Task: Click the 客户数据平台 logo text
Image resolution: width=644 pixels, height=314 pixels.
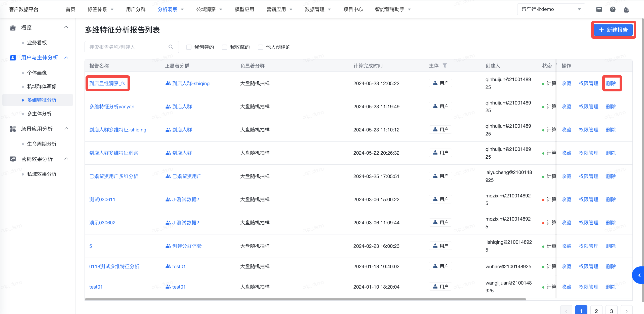Action: point(24,9)
